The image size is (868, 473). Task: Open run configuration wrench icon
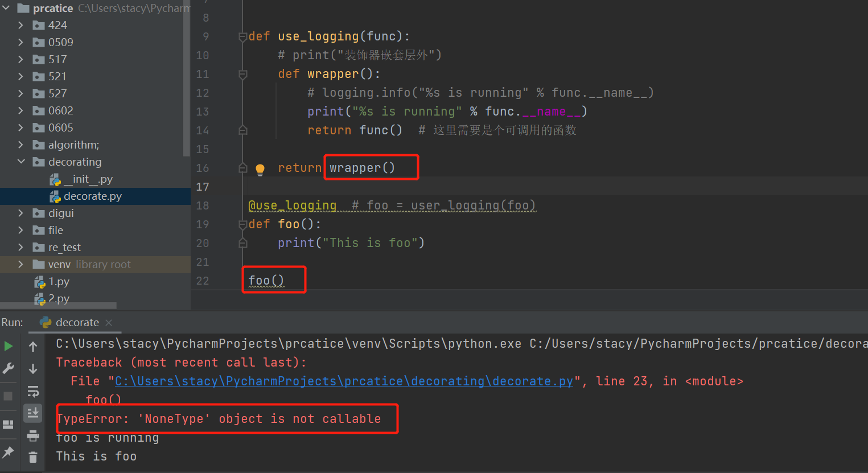pyautogui.click(x=9, y=368)
